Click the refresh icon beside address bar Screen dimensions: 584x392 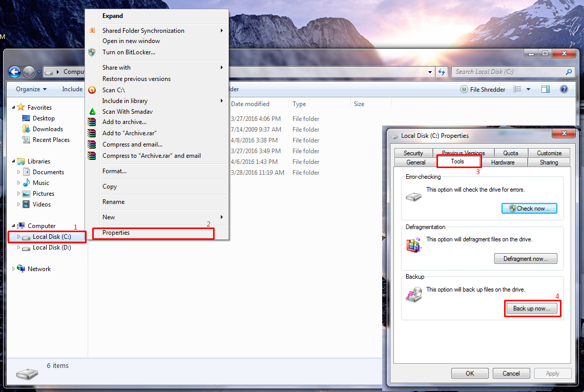(x=442, y=72)
